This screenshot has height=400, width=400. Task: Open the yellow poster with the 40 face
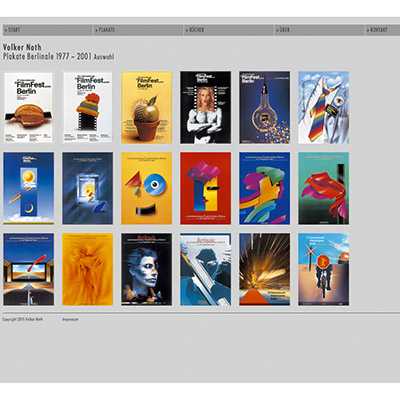(x=147, y=188)
